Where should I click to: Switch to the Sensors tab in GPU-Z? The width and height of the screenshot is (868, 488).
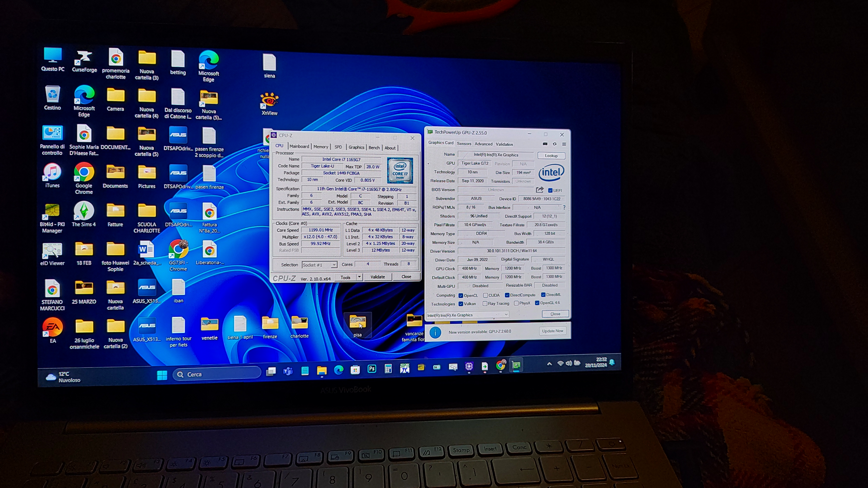pos(464,144)
